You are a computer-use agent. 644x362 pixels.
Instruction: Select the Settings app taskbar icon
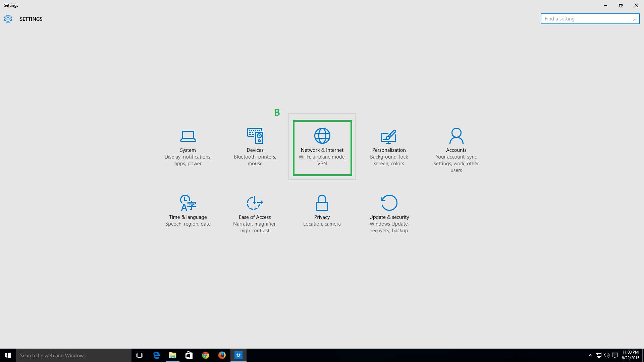pyautogui.click(x=238, y=355)
